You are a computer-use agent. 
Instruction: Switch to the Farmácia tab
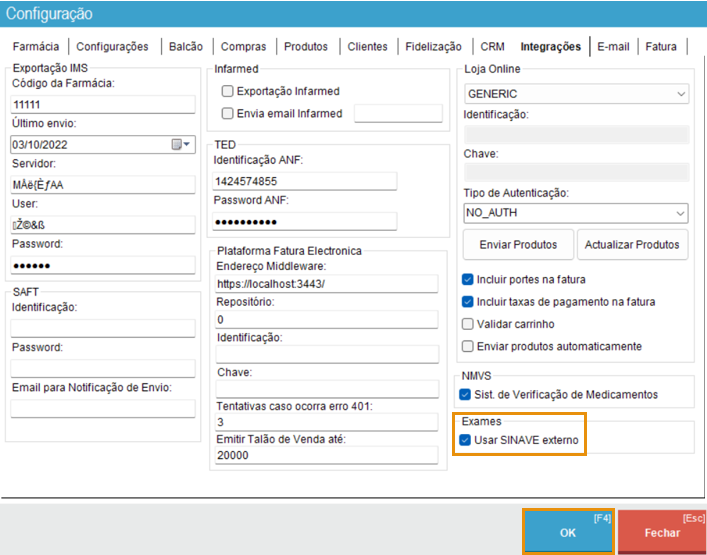(36, 46)
